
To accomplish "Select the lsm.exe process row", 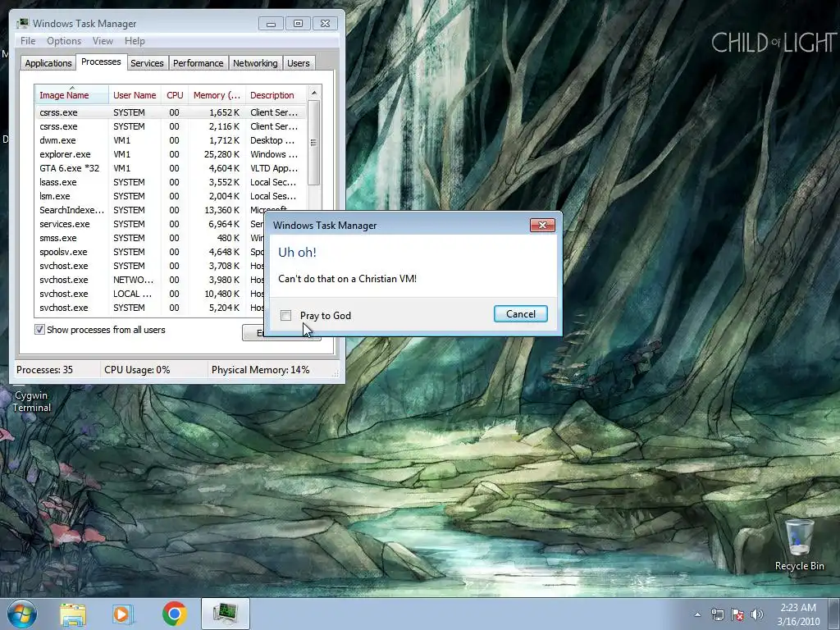I will 171,196.
